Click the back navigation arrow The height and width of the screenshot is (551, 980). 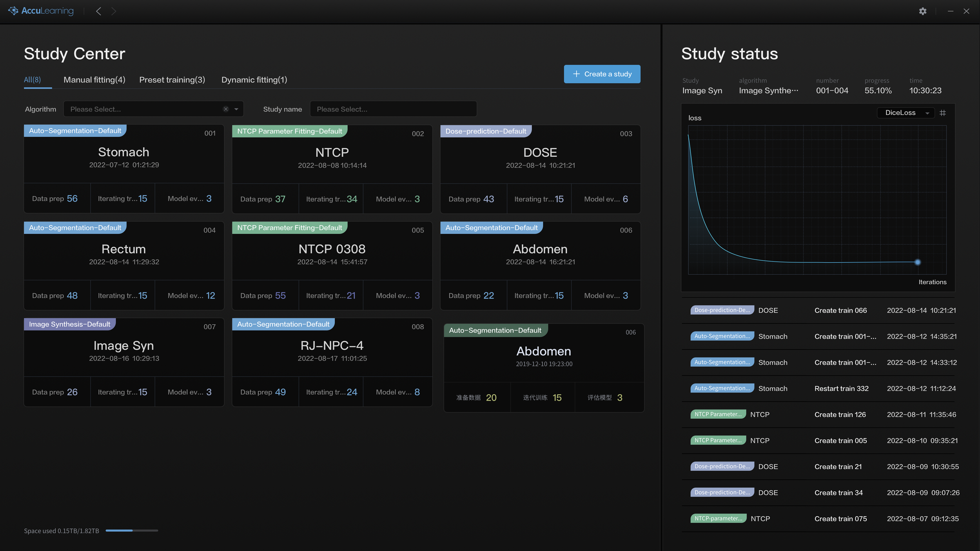coord(98,11)
